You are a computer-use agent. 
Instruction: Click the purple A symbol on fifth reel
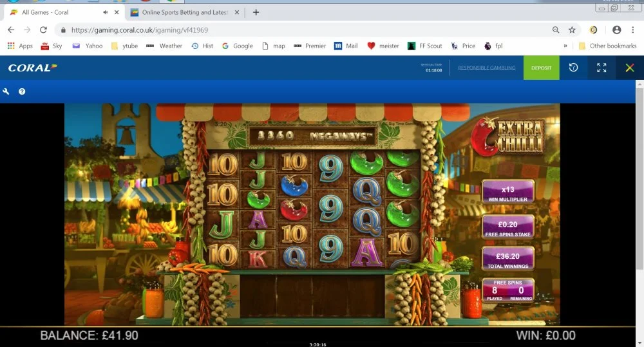pos(366,251)
